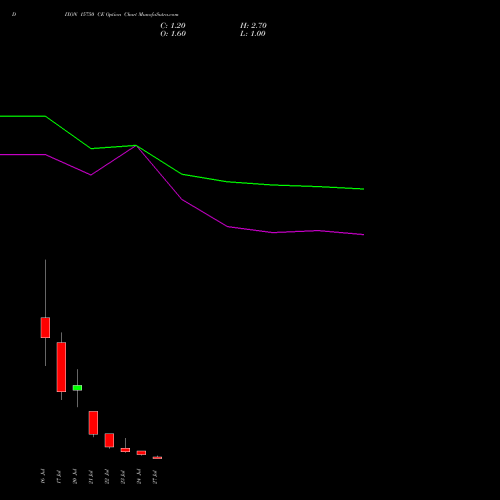
Task: Click the 21 Jul date axis label
Action: point(91,476)
